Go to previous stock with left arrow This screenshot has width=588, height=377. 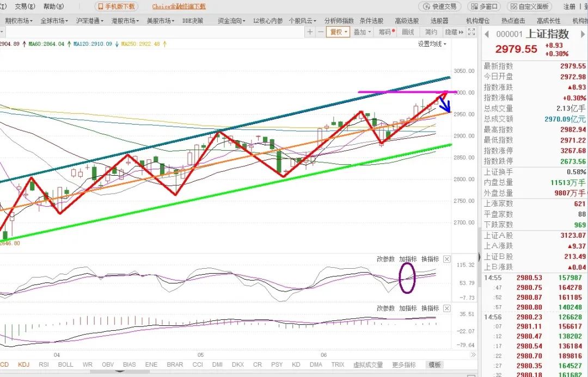click(x=487, y=34)
